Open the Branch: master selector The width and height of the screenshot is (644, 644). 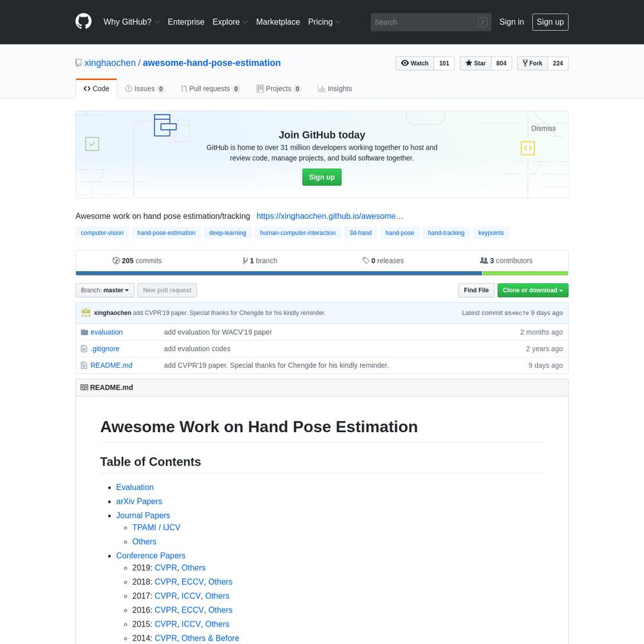click(105, 290)
